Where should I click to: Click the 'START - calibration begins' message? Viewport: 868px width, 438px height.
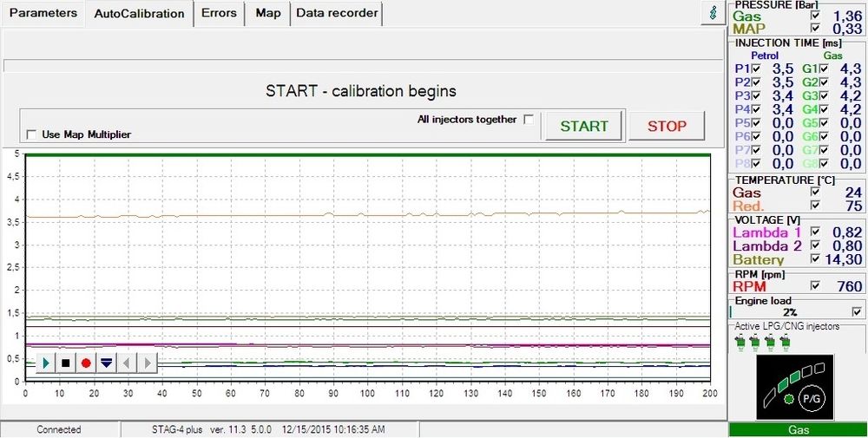[x=361, y=91]
